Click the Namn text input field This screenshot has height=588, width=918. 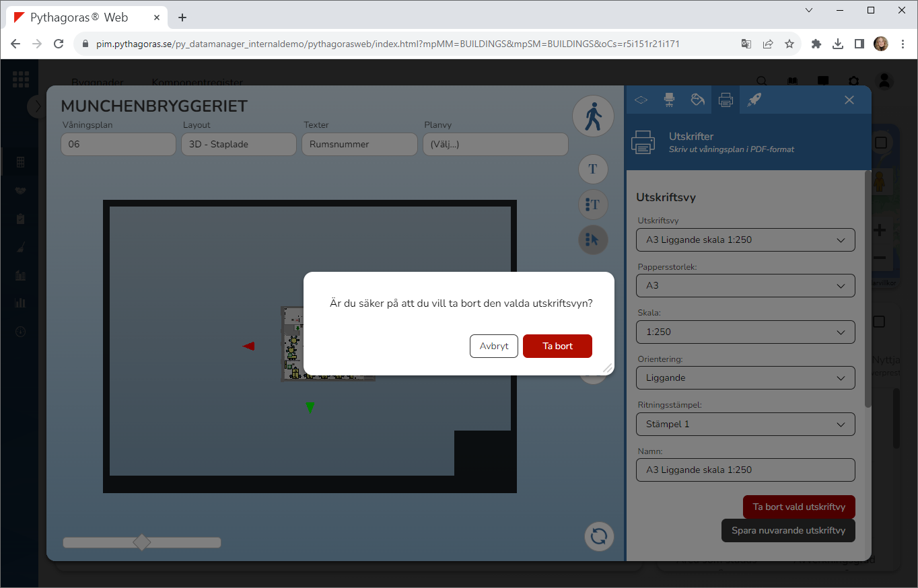point(745,470)
